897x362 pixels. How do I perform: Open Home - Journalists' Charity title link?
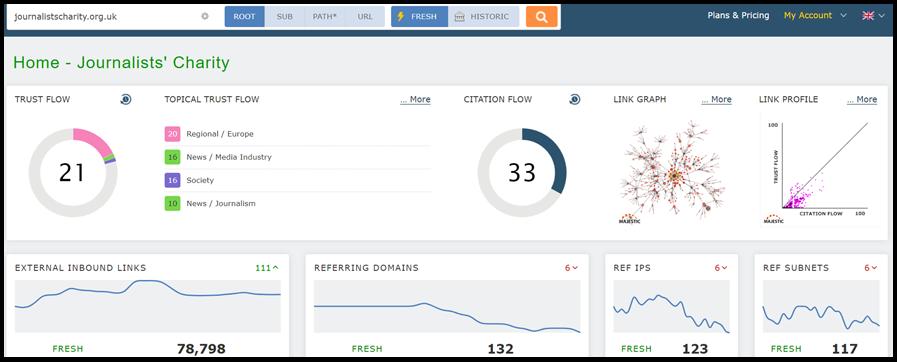point(121,62)
